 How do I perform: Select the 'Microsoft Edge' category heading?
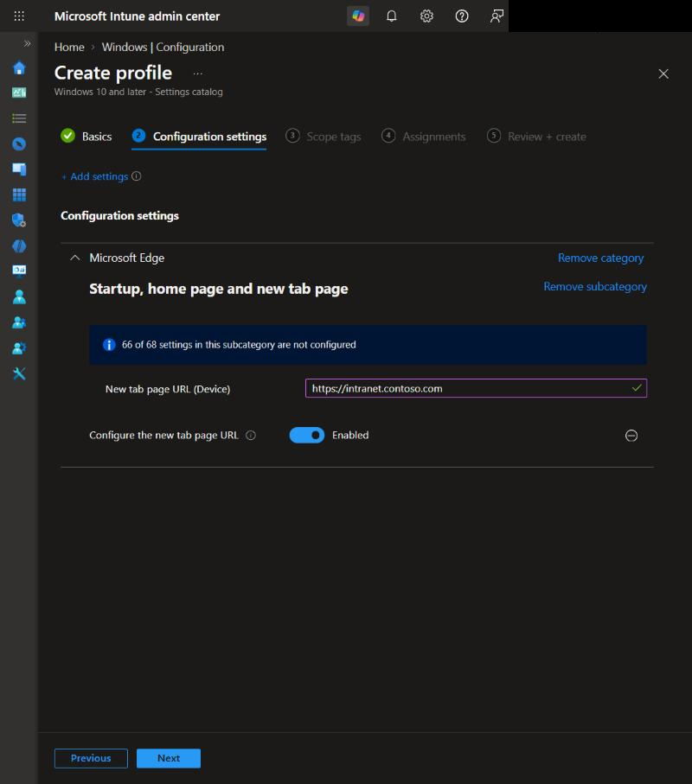[126, 258]
